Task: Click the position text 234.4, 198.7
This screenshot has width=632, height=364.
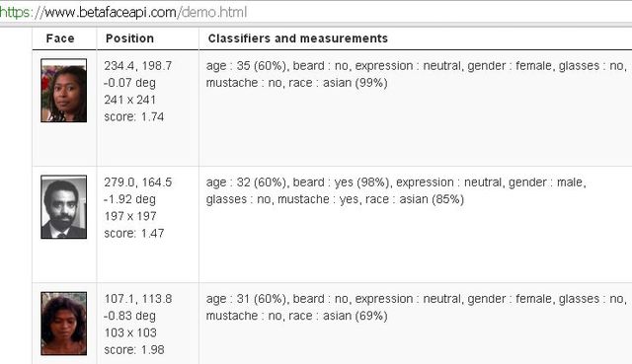Action: click(x=138, y=66)
